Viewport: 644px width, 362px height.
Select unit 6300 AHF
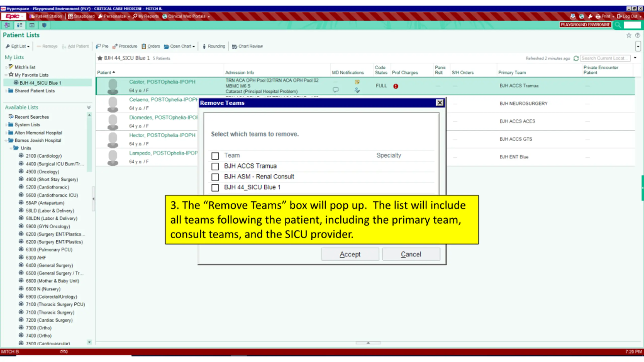[x=36, y=258]
